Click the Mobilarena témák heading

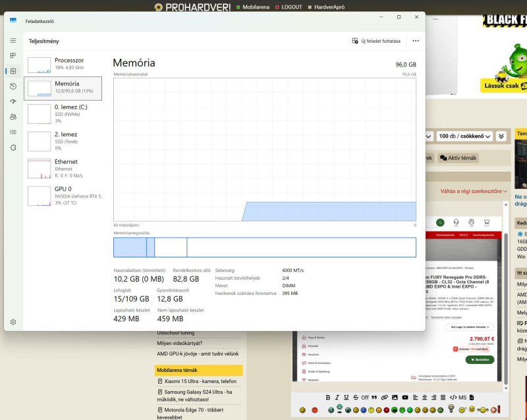(x=199, y=370)
